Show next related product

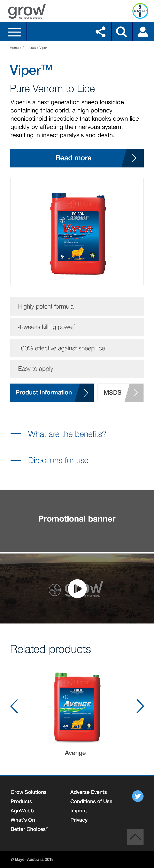click(140, 706)
